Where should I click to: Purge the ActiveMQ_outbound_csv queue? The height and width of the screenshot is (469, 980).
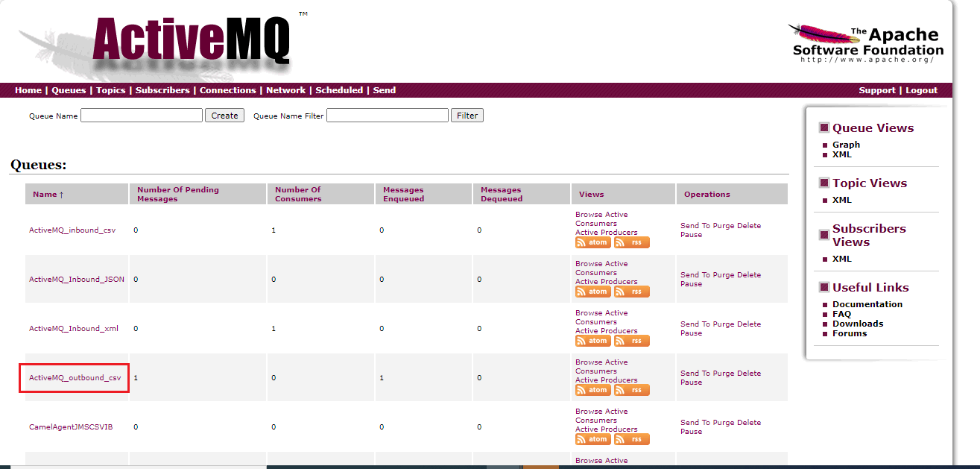pyautogui.click(x=723, y=374)
